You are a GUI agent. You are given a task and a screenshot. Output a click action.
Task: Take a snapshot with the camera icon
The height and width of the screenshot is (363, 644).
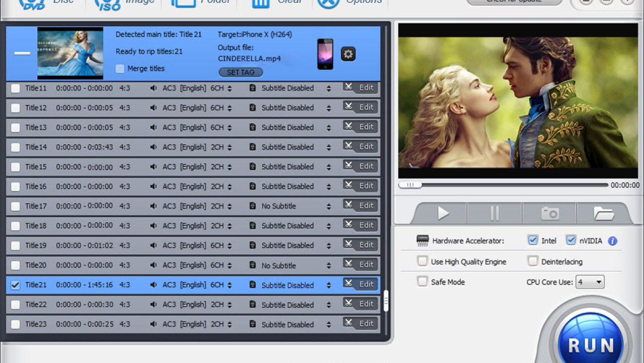click(550, 214)
